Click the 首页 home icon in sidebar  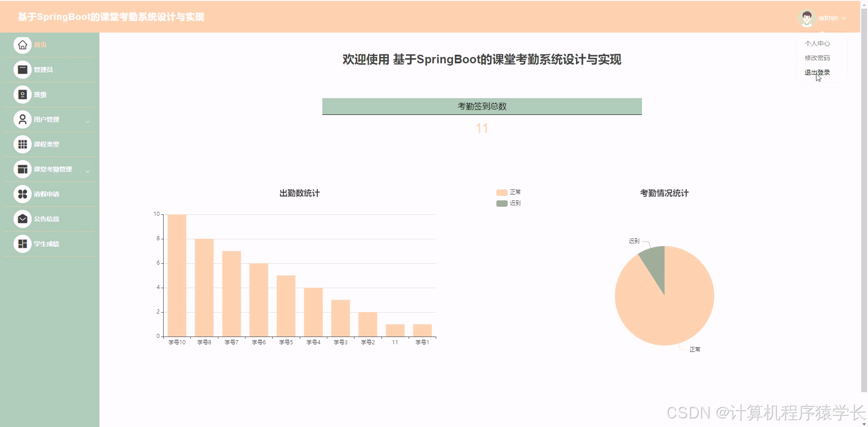click(22, 45)
